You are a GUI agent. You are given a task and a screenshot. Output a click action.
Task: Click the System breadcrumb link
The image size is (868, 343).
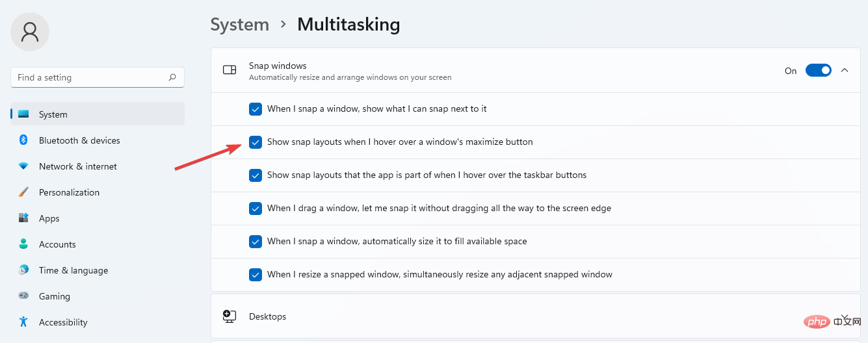pyautogui.click(x=240, y=25)
